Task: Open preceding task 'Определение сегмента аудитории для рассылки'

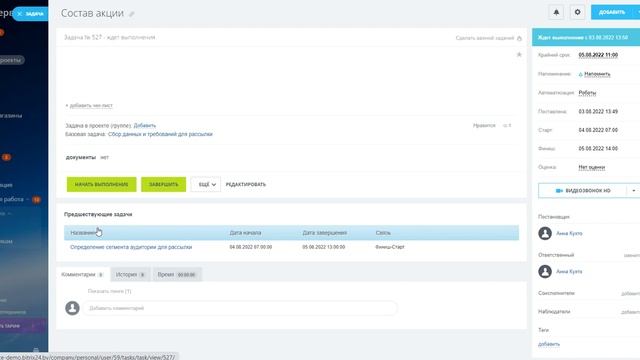Action: (131, 247)
